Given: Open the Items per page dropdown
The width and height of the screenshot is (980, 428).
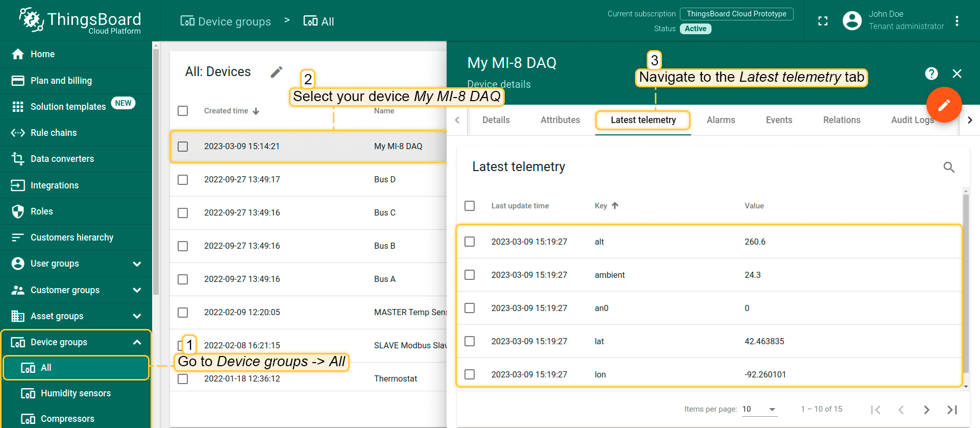Looking at the screenshot, I should point(759,409).
